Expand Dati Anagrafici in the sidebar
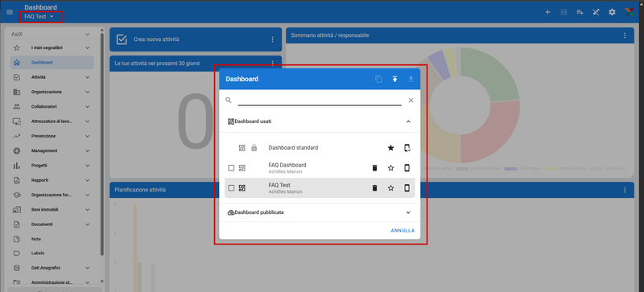644x292 pixels. click(87, 268)
